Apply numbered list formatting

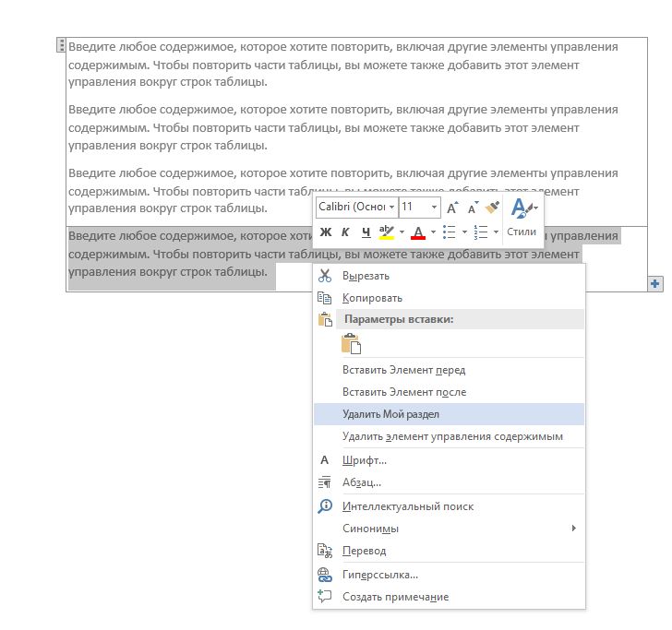tap(480, 232)
